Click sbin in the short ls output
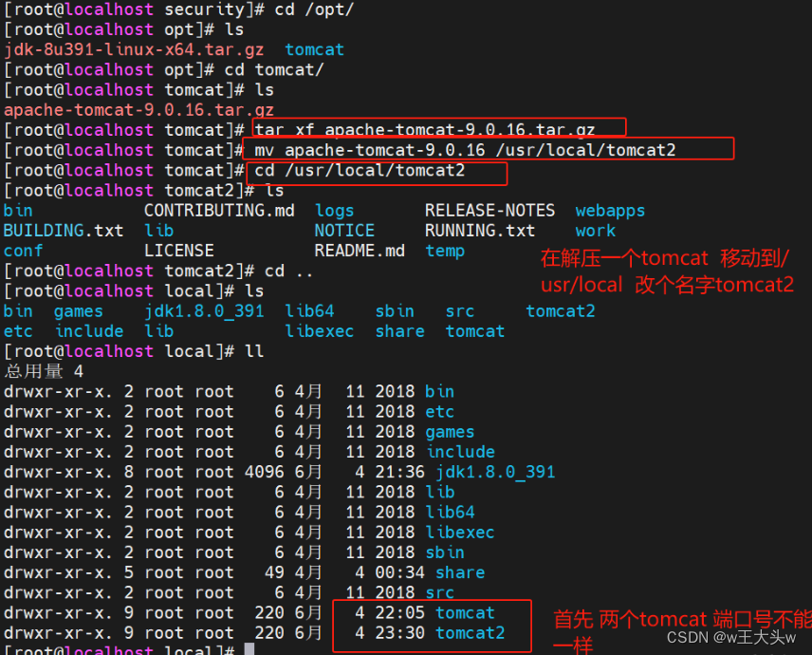This screenshot has height=655, width=812. (395, 311)
